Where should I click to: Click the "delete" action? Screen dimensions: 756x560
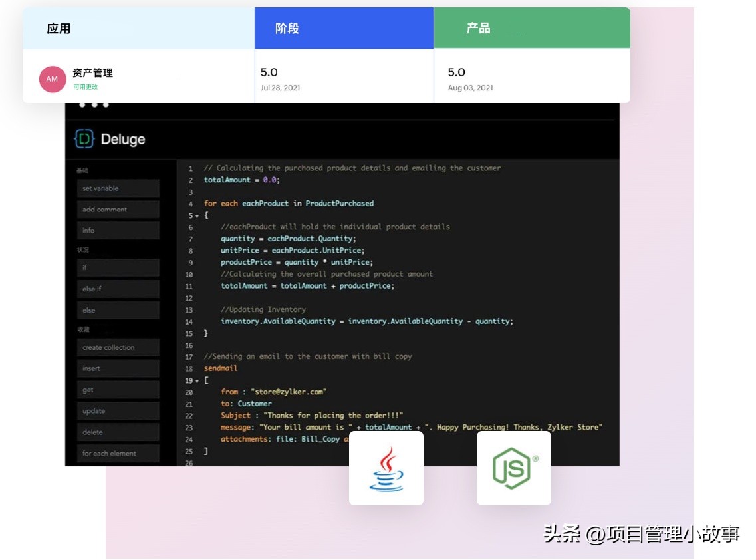[x=118, y=432]
